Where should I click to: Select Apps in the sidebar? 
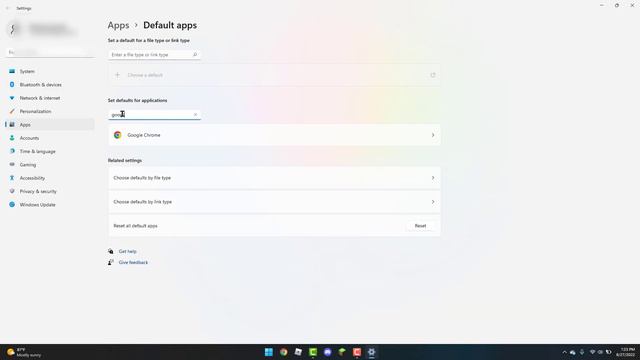pyautogui.click(x=50, y=124)
